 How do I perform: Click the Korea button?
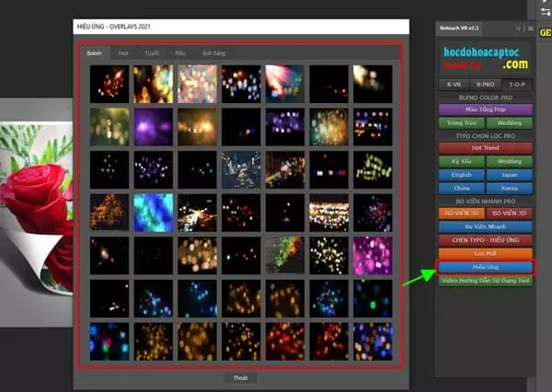tap(509, 187)
